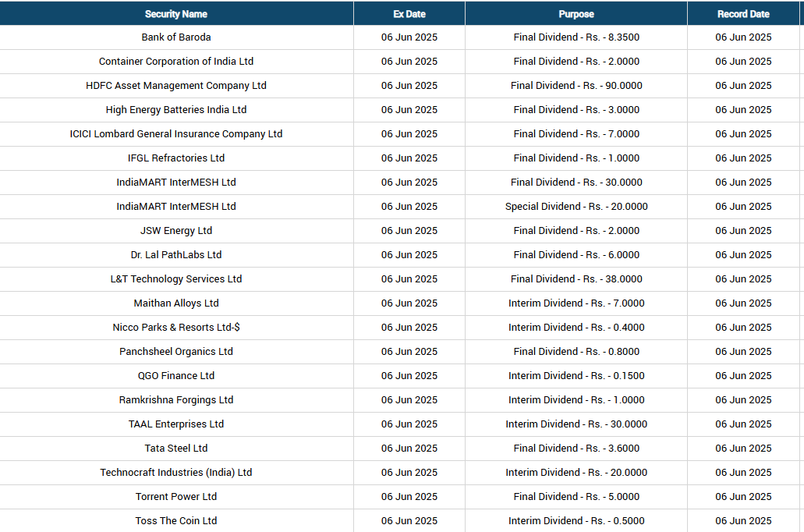Select the Toss The Coin Ltd name
This screenshot has width=804, height=532.
[x=176, y=520]
